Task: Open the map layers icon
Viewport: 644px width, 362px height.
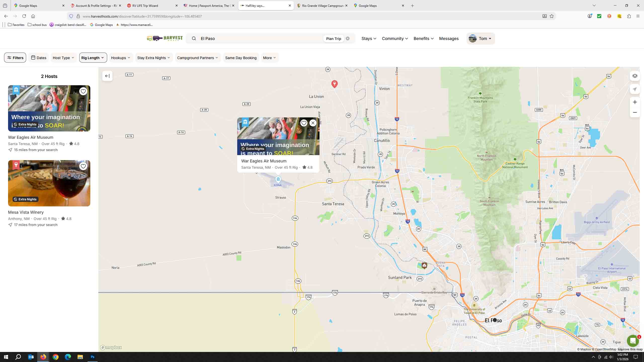Action: (x=635, y=76)
